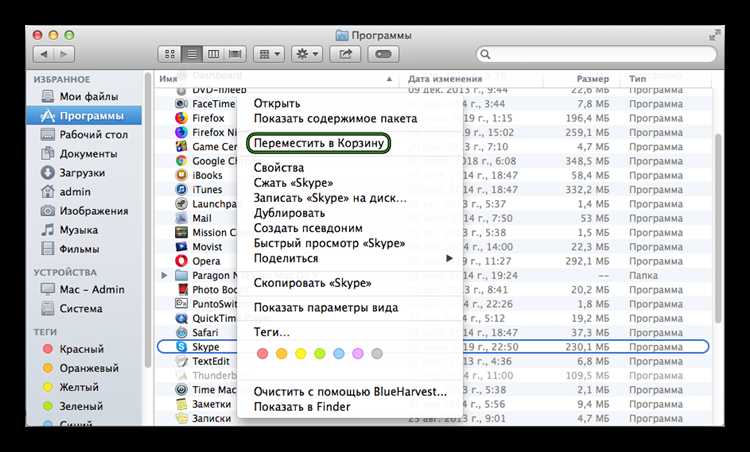Image resolution: width=750 pixels, height=452 pixels.
Task: Apply the green tag dot in menu
Action: click(320, 353)
